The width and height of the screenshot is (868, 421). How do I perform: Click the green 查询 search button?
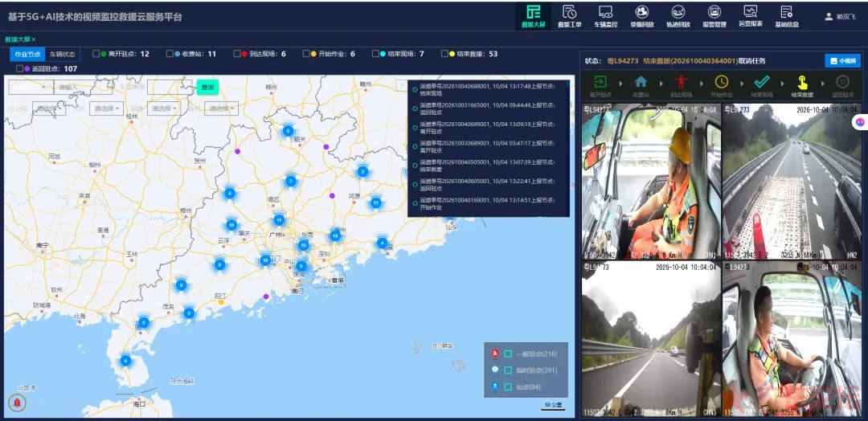point(207,88)
